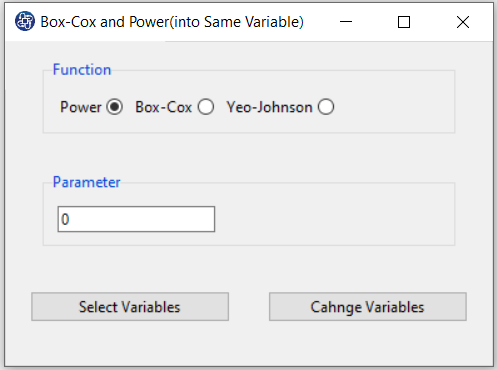Click the Parameter text field
497x370 pixels.
pyautogui.click(x=136, y=219)
